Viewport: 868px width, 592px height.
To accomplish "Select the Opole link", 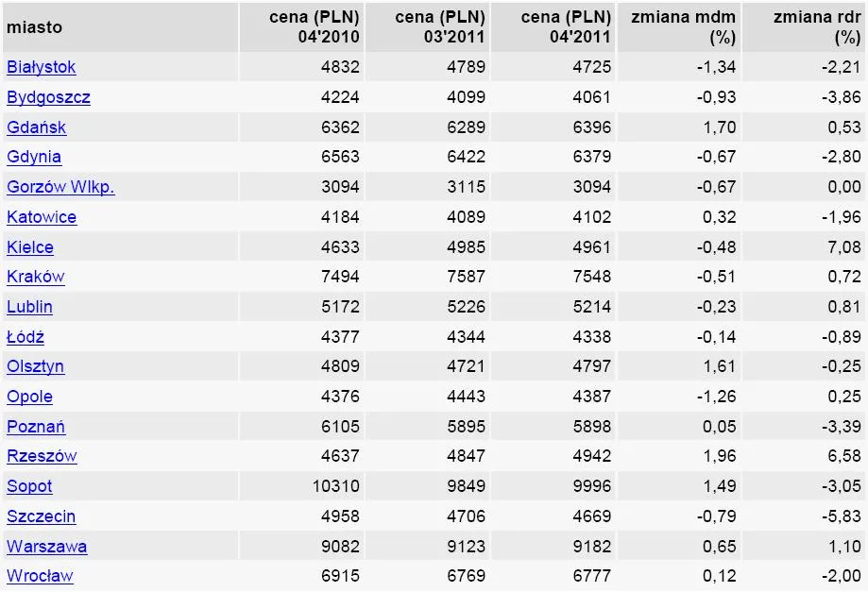I will coord(29,397).
